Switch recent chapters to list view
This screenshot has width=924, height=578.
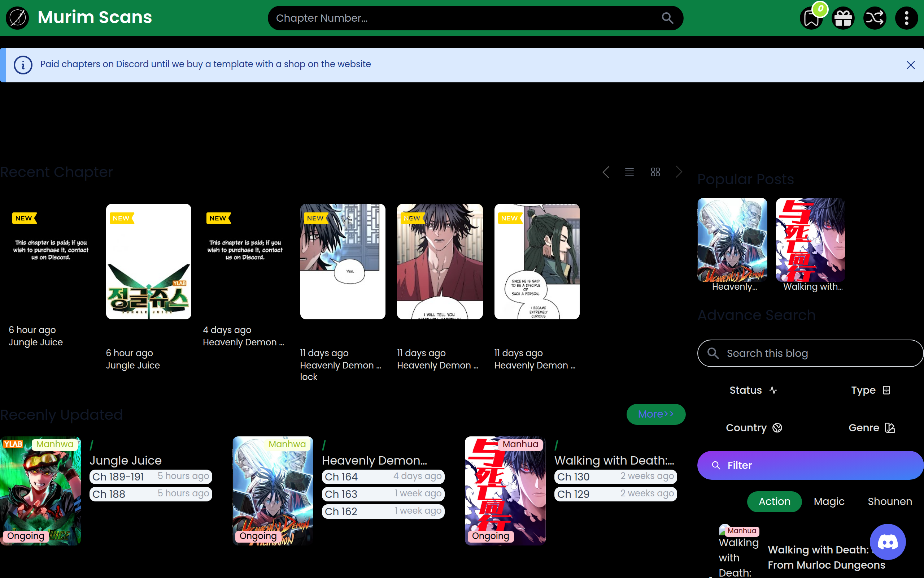[x=629, y=172]
